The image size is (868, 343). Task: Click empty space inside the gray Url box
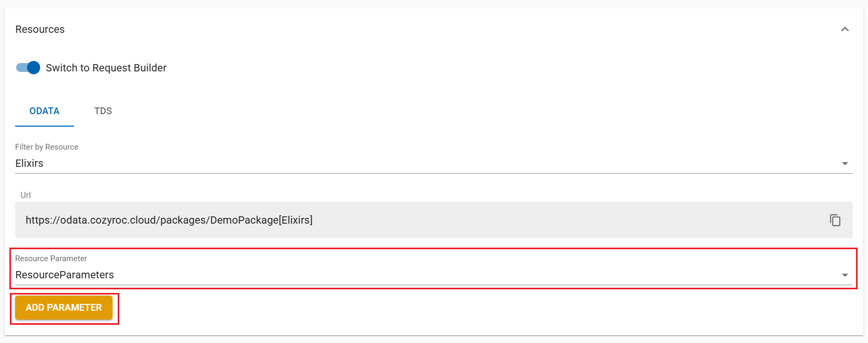click(x=521, y=220)
